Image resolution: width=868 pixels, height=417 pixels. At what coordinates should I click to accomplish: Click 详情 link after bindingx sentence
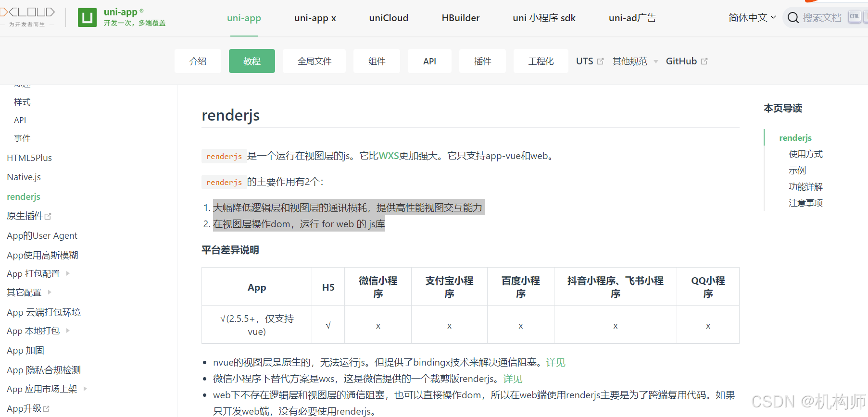pos(555,362)
